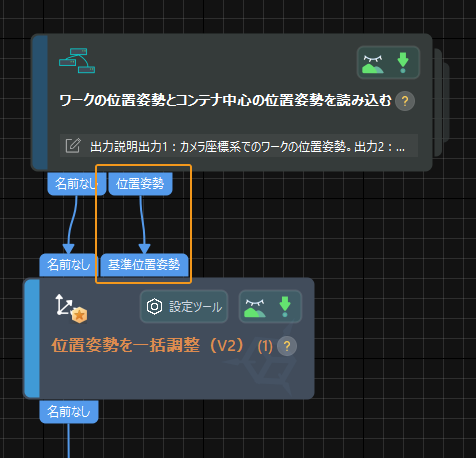Screen dimensions: 476x458
Task: Toggle visualization eye icon on adjust-poses node
Action: click(x=255, y=308)
